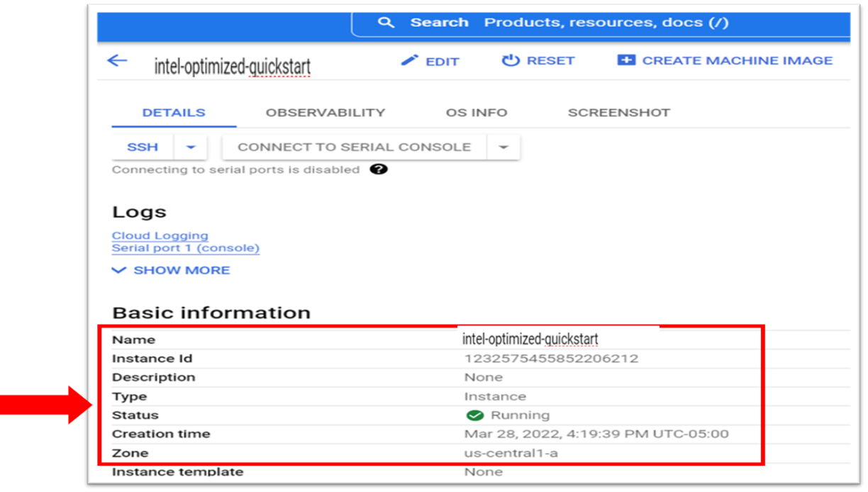Open serial ports help question mark

pyautogui.click(x=379, y=169)
